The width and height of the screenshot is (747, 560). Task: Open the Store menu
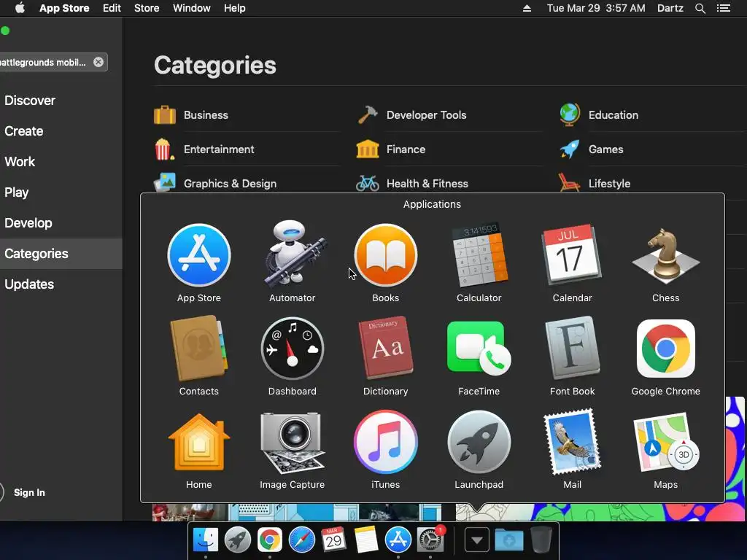[147, 8]
